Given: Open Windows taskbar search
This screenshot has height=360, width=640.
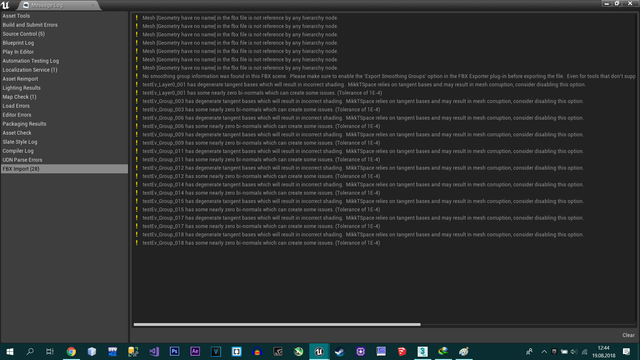Looking at the screenshot, I should 30,351.
